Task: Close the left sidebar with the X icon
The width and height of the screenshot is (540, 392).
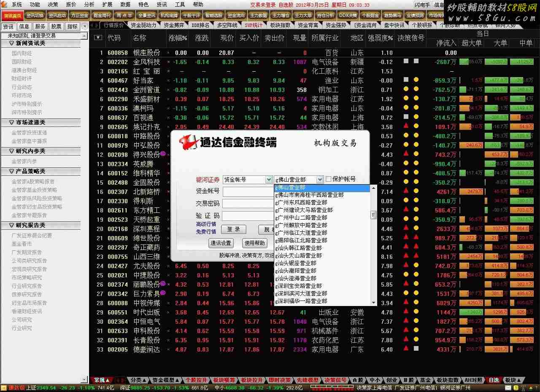Action: coord(85,26)
